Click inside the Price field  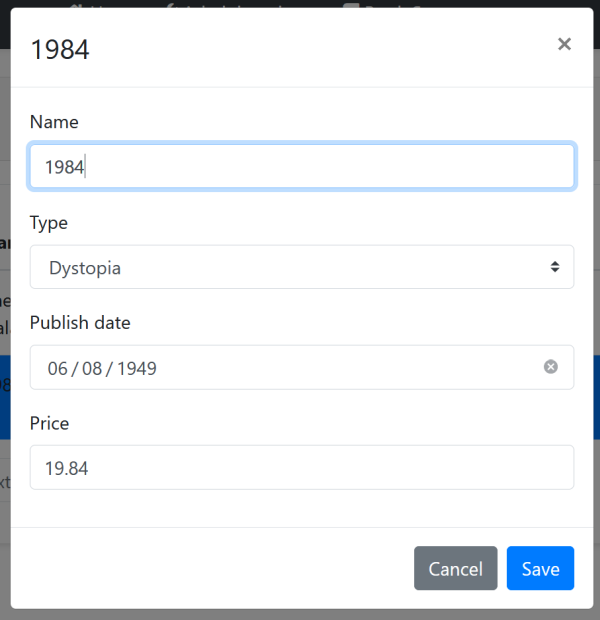tap(300, 467)
